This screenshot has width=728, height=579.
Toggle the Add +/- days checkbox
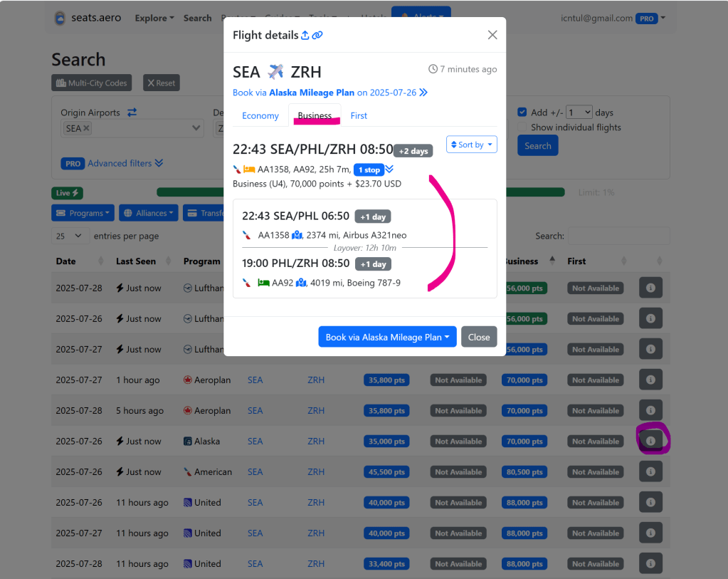point(523,113)
